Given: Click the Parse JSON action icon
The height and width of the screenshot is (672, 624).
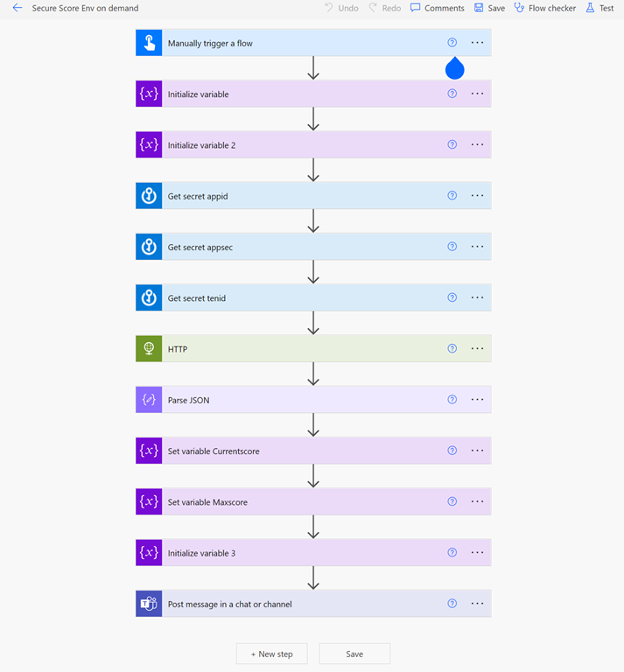Looking at the screenshot, I should click(149, 400).
